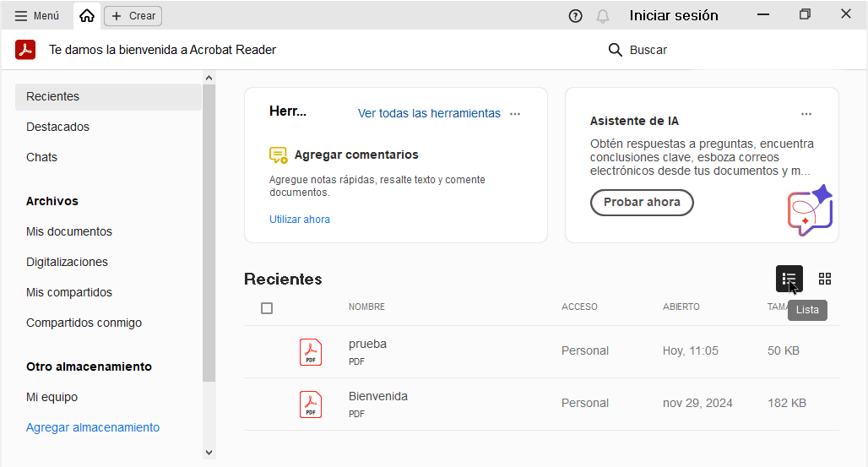Select Destacados in the sidebar
This screenshot has width=868, height=467.
pyautogui.click(x=57, y=127)
